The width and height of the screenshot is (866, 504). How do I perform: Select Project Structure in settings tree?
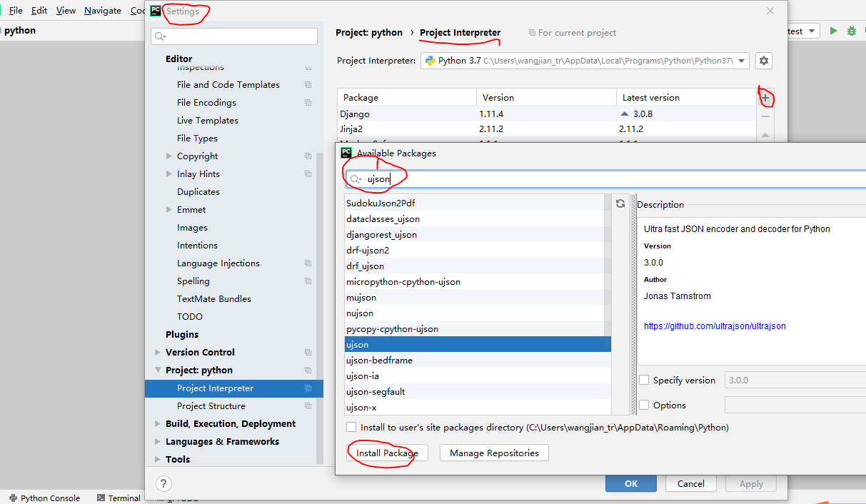(211, 406)
